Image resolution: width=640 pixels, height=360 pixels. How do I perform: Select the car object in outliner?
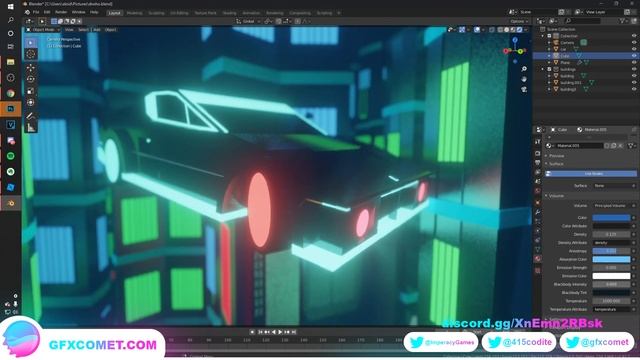(x=563, y=49)
